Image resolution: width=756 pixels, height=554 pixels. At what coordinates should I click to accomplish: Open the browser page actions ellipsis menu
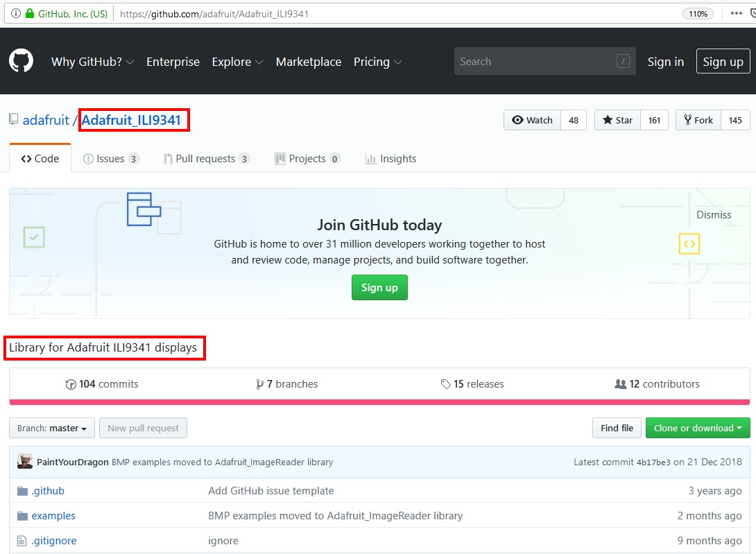point(736,13)
